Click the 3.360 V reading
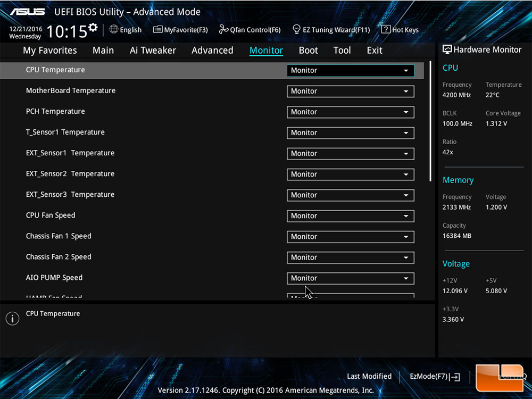Screen dimensions: 532x399 pos(453,319)
